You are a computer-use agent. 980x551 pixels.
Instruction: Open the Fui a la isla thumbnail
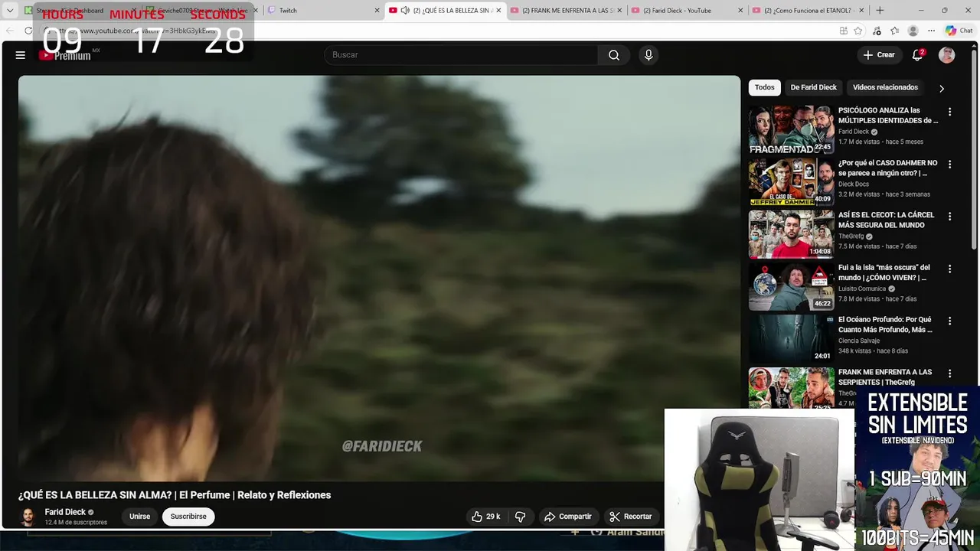point(791,286)
